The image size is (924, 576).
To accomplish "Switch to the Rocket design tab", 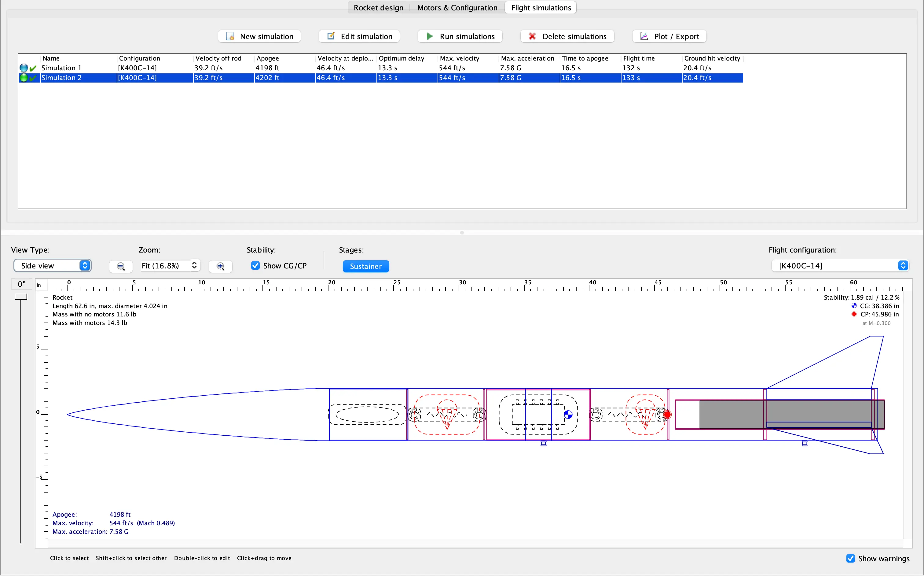I will pos(378,8).
